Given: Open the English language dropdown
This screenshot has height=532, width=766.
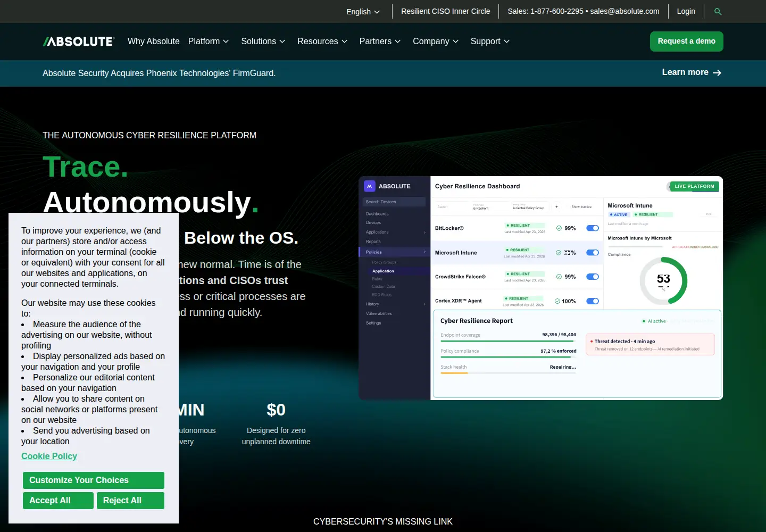Looking at the screenshot, I should [363, 12].
